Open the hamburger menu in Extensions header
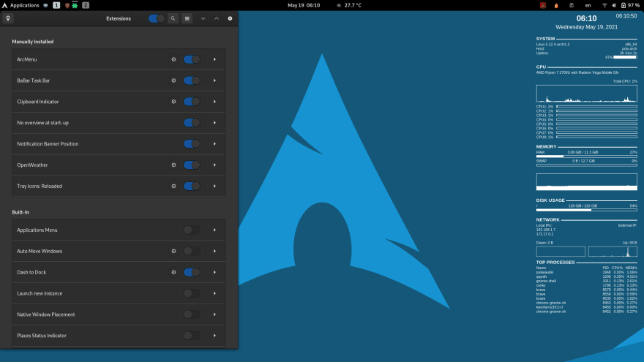The image size is (644, 362). coord(187,18)
